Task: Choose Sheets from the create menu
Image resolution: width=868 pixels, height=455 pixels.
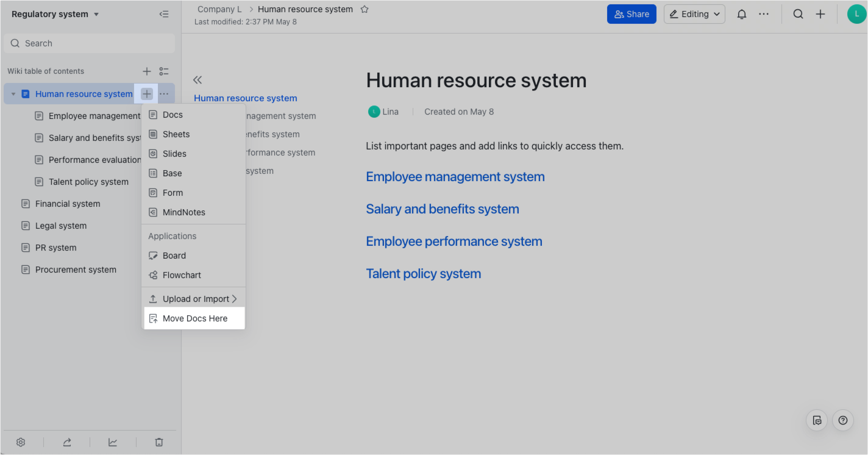Action: click(x=176, y=134)
